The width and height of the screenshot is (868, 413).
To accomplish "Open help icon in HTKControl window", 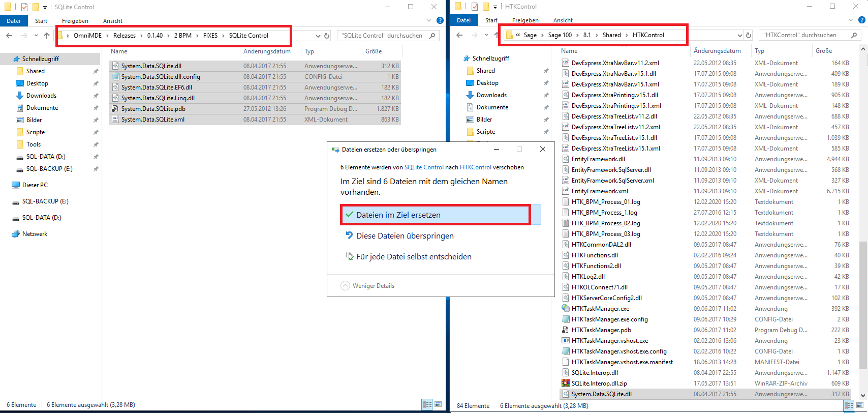I will point(862,20).
